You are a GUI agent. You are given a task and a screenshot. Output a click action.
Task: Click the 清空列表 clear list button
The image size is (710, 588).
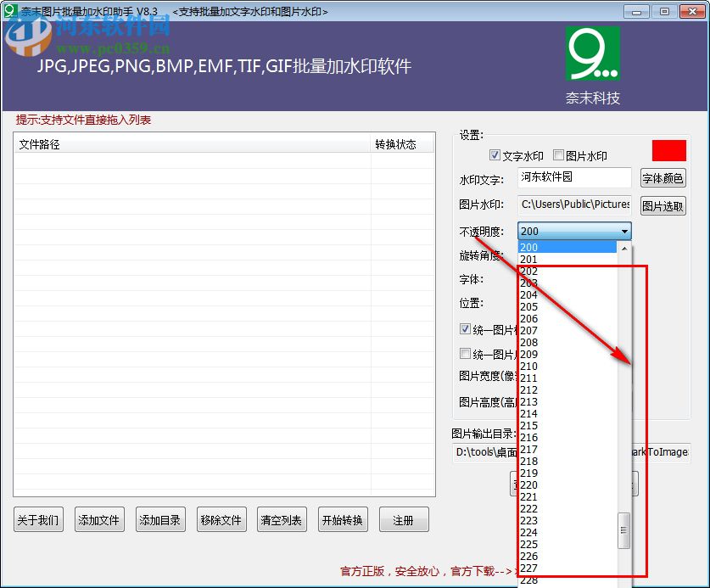[x=282, y=519]
